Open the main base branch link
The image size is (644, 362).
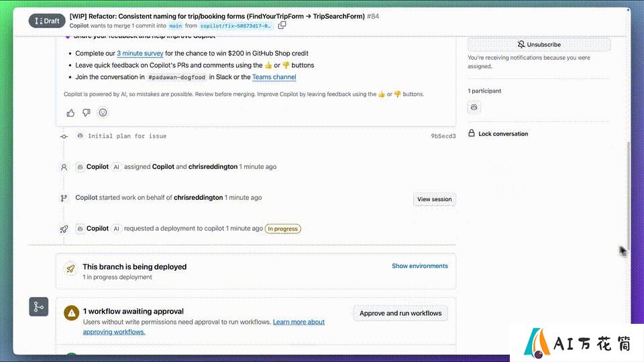click(175, 26)
